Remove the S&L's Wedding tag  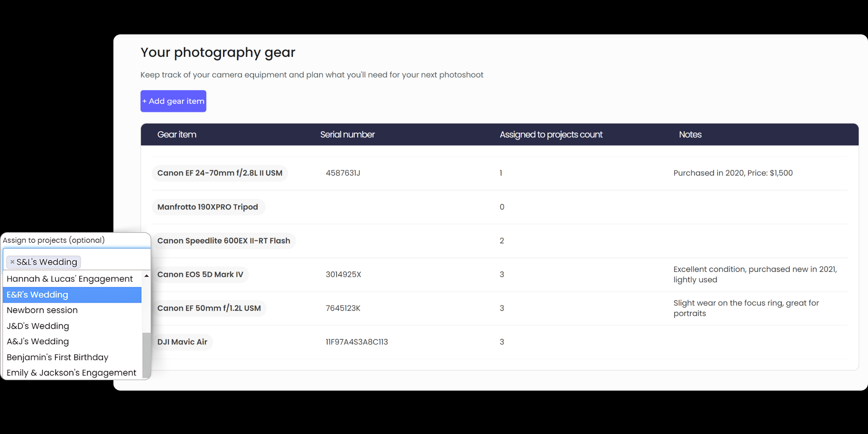(12, 262)
